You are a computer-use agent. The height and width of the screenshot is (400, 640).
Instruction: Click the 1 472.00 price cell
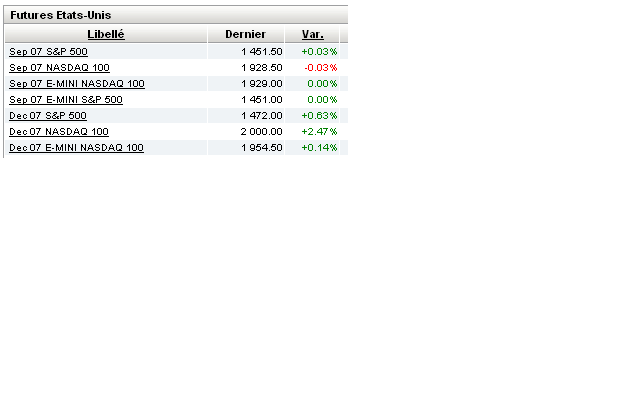pos(261,115)
